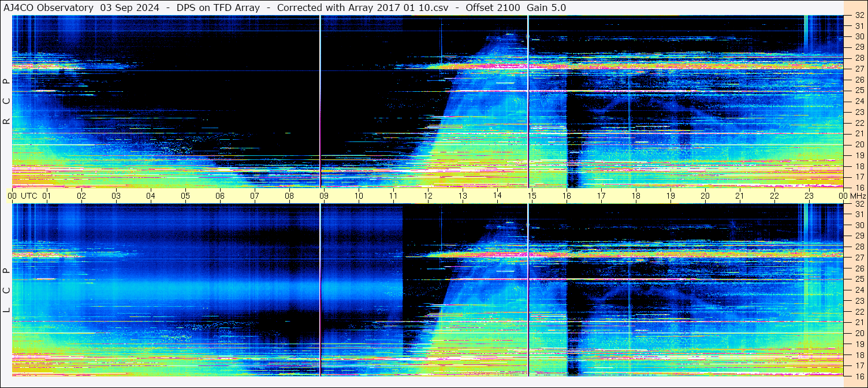Click the RCP label beside upper spectrogram

click(6, 102)
